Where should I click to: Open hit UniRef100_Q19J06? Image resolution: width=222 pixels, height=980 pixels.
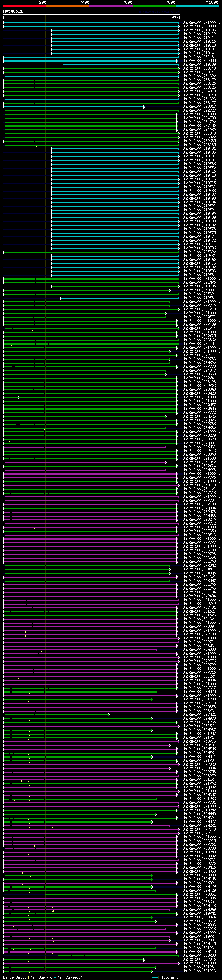(x=199, y=30)
